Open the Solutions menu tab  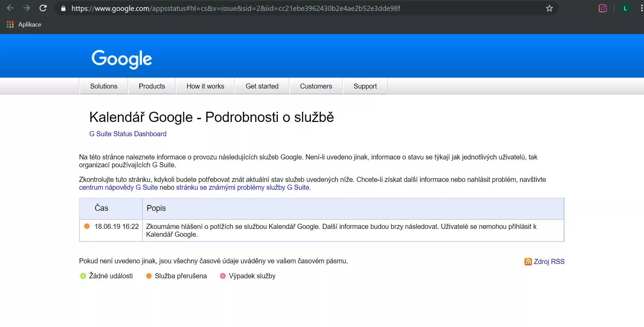(104, 86)
